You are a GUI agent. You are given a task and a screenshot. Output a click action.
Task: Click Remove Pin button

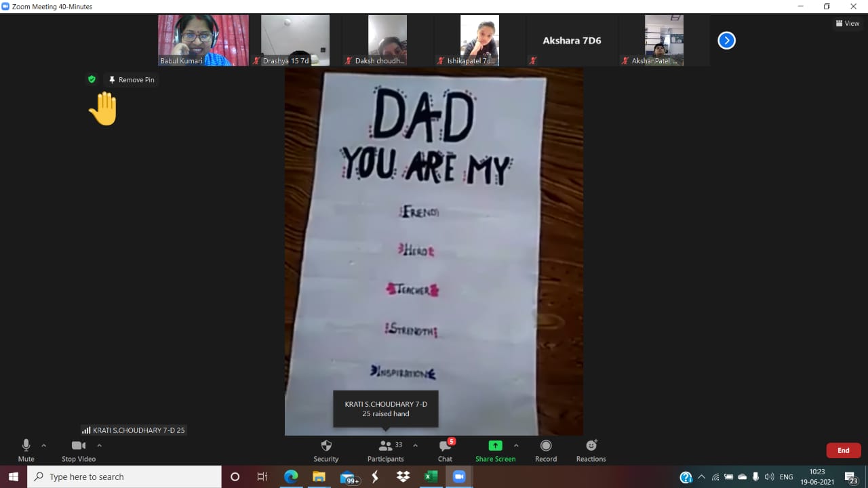click(131, 79)
